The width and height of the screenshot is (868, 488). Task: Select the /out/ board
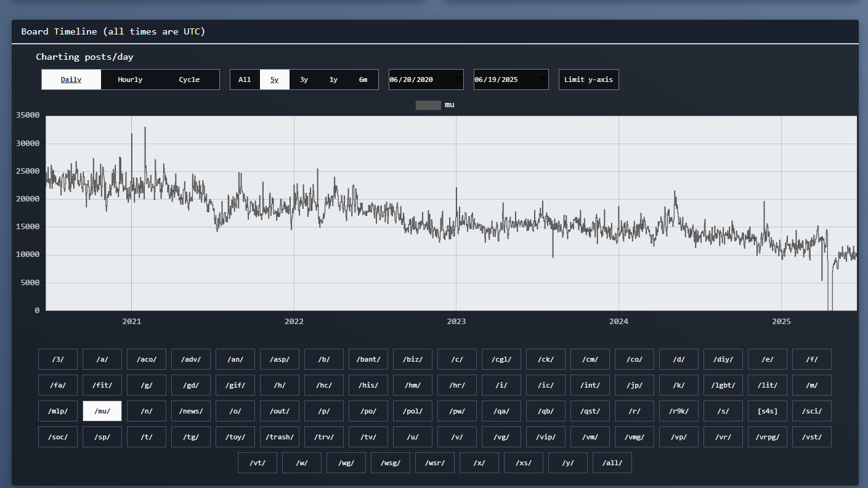tap(280, 411)
